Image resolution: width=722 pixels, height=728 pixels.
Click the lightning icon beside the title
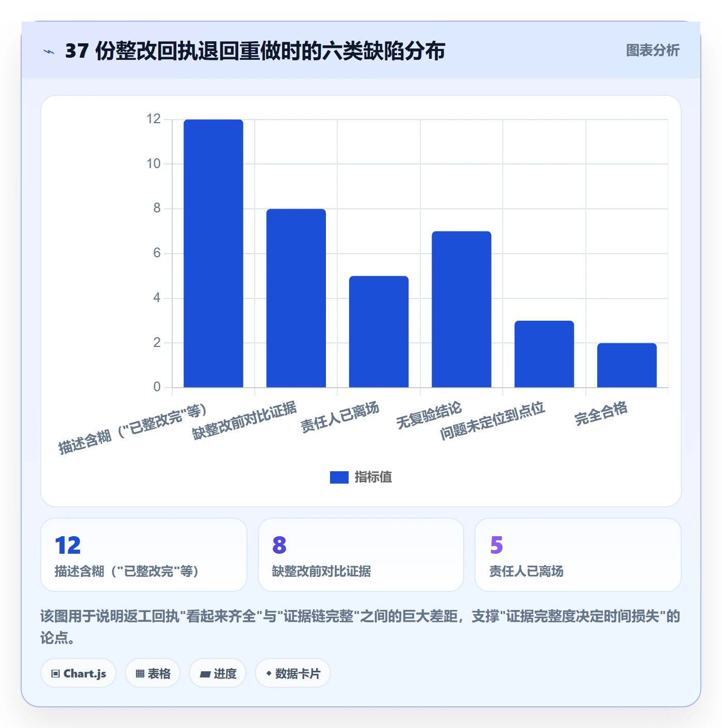[x=49, y=52]
